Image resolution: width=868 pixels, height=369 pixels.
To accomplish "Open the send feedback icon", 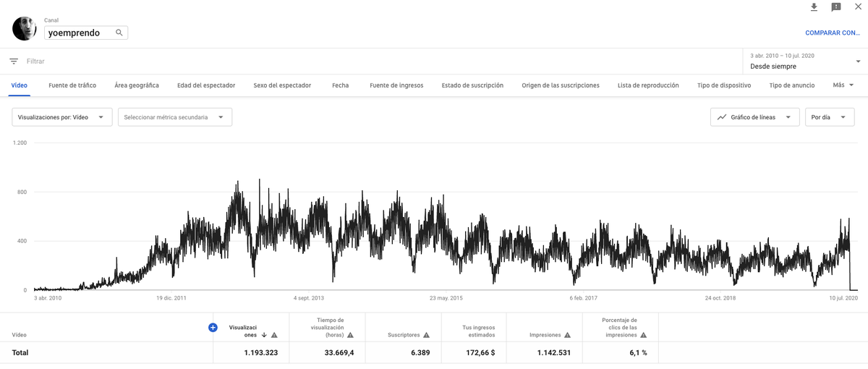I will point(836,7).
